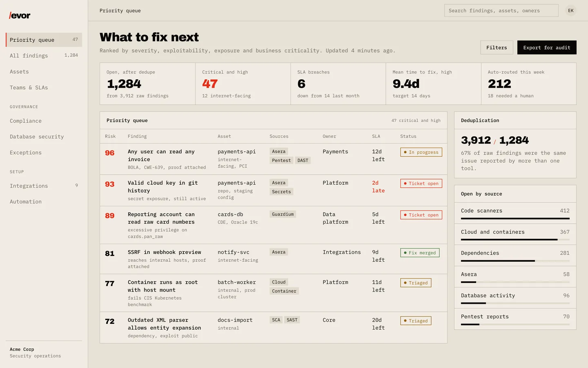
Task: Click the Secrets source tag
Action: (281, 192)
